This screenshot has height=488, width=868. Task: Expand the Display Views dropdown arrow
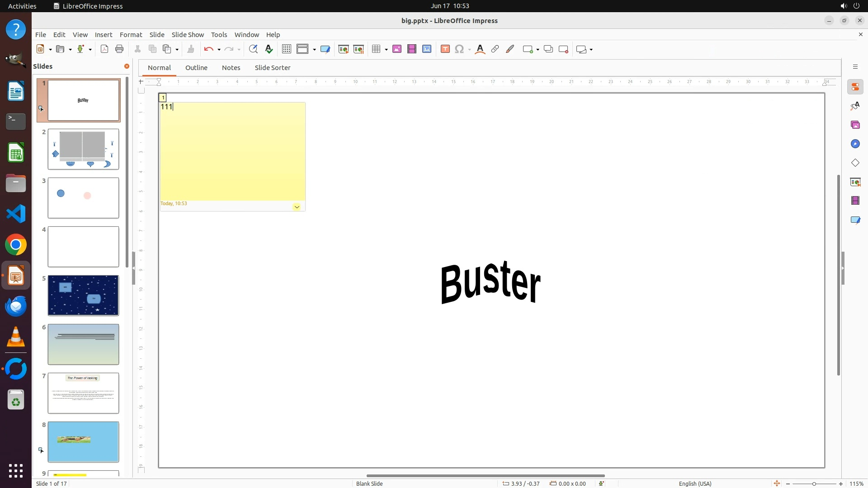(x=314, y=50)
